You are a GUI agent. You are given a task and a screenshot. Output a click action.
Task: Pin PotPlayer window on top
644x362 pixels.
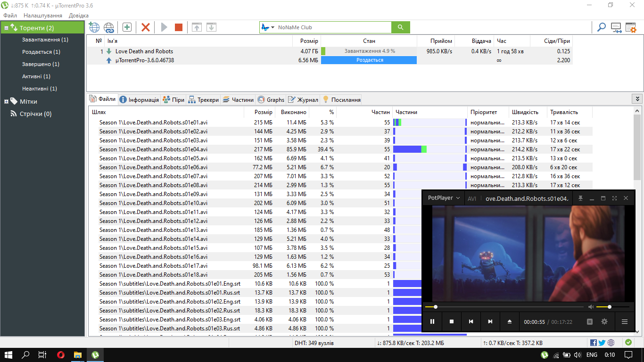pyautogui.click(x=581, y=198)
